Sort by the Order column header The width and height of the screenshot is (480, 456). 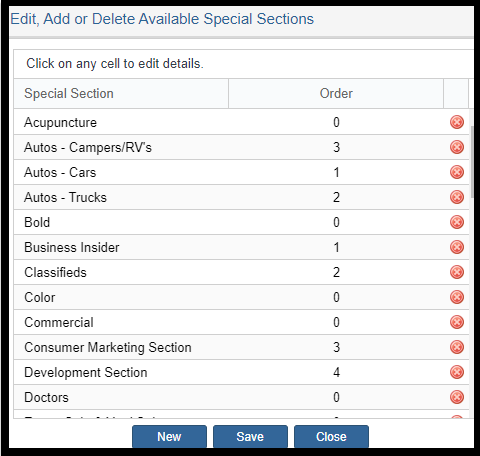336,94
